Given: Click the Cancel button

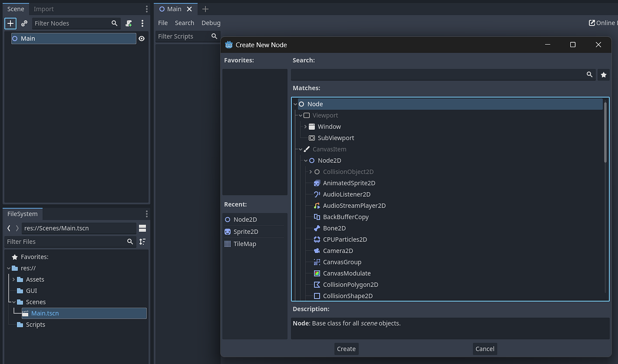Looking at the screenshot, I should tap(485, 349).
